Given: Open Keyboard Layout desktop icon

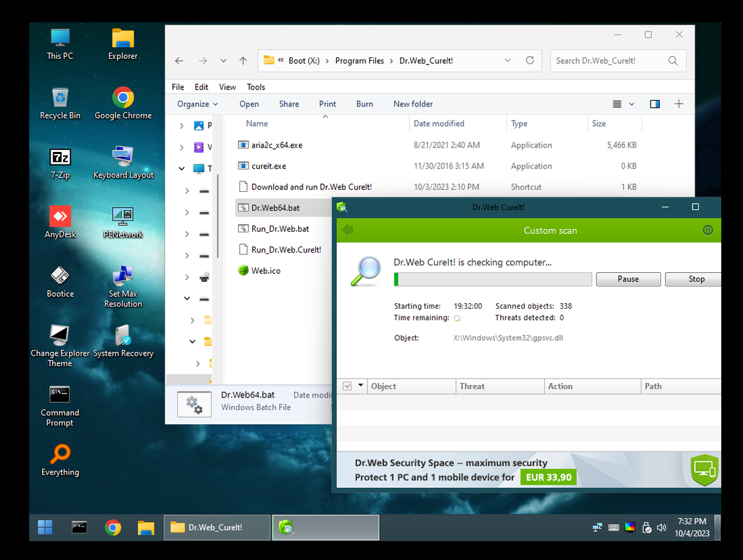Looking at the screenshot, I should click(x=123, y=163).
